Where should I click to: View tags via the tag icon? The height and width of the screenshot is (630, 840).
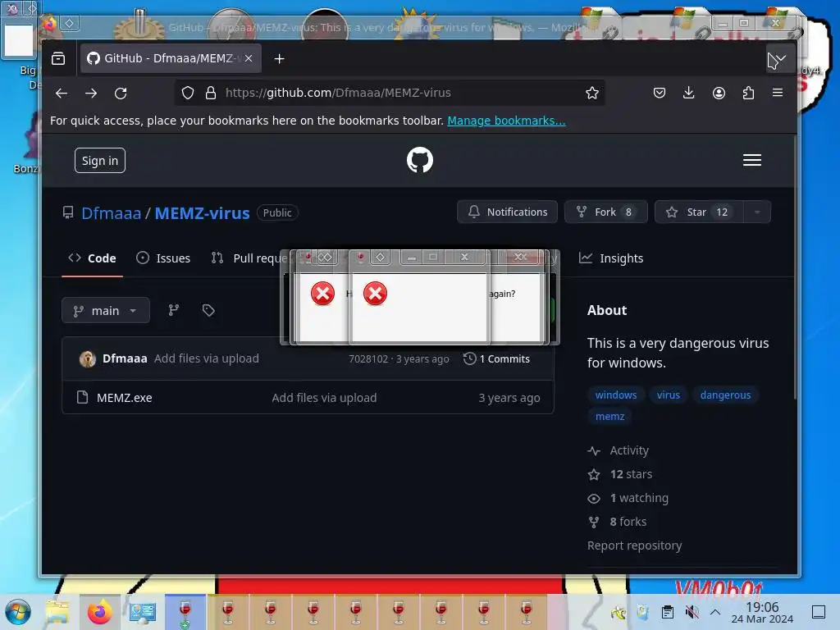point(208,310)
